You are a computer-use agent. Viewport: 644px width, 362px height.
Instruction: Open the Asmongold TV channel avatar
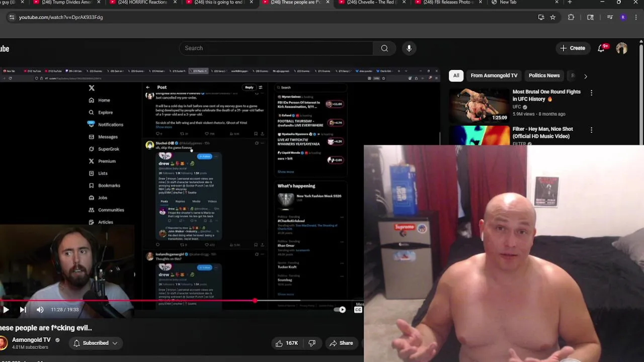[3, 343]
